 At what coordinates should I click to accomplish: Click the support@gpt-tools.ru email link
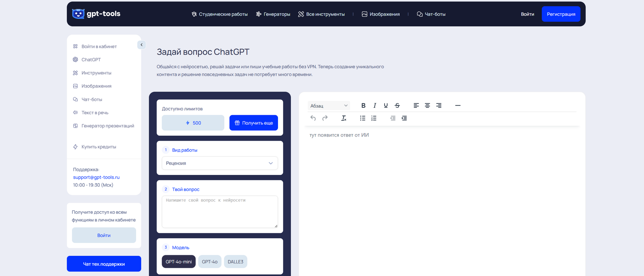(96, 177)
